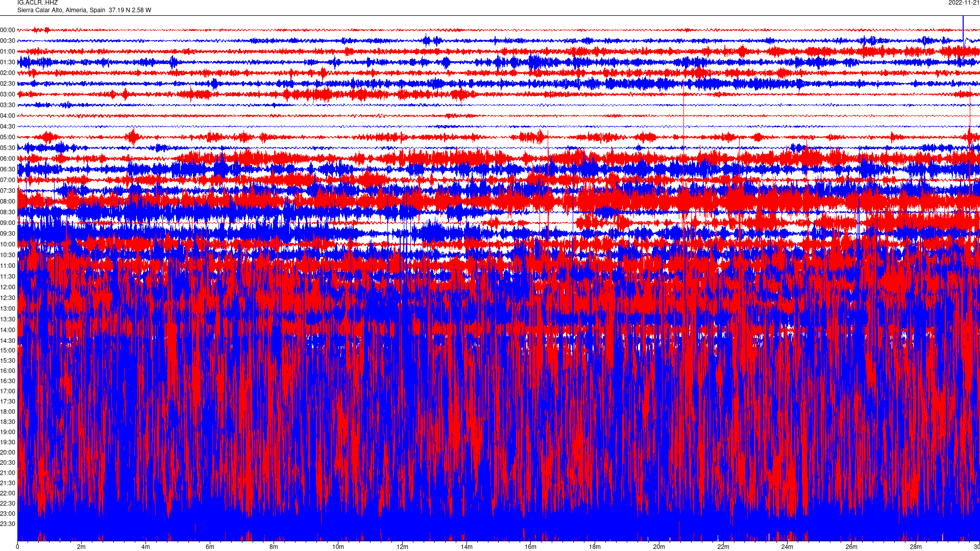Viewport: 980px width, 551px height.
Task: Select the 12:00 time row label
Action: coord(8,287)
